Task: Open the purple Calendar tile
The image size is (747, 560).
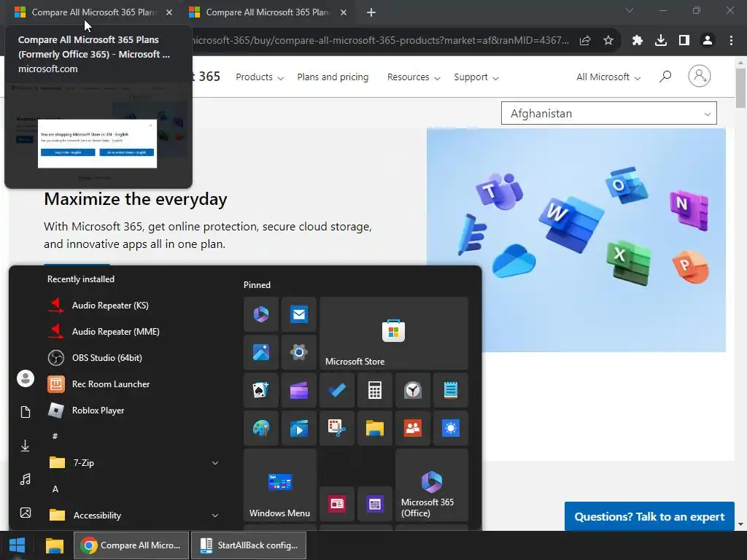Action: coord(375,504)
